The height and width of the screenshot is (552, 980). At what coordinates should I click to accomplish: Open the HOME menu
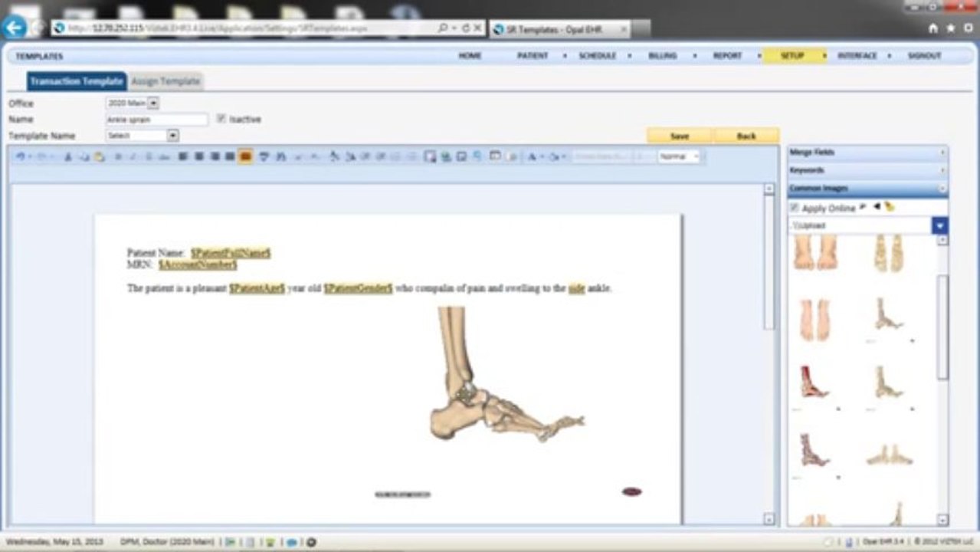coord(470,56)
